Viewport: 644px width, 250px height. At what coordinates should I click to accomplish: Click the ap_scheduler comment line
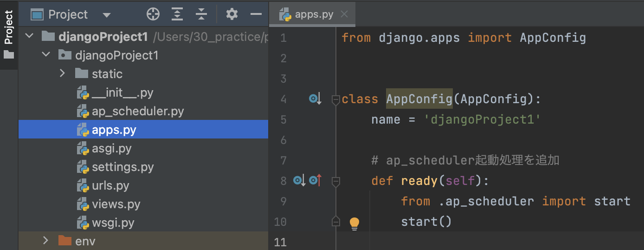465,160
